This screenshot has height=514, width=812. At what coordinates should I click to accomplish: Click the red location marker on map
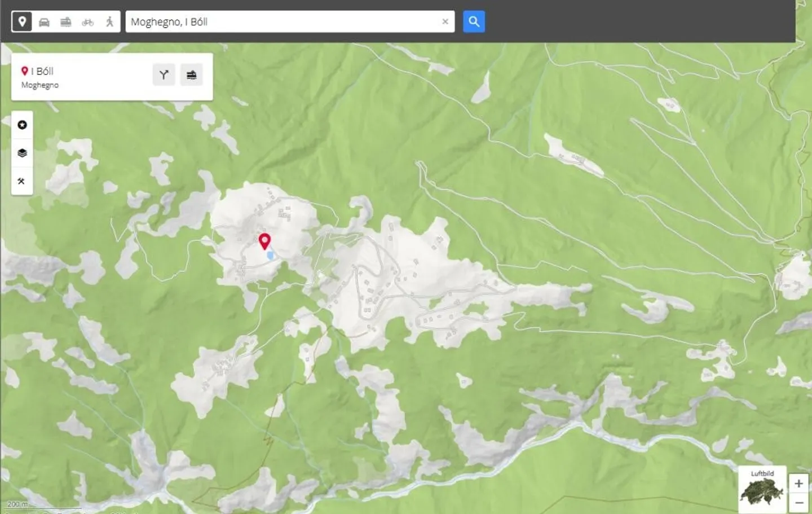pos(264,241)
